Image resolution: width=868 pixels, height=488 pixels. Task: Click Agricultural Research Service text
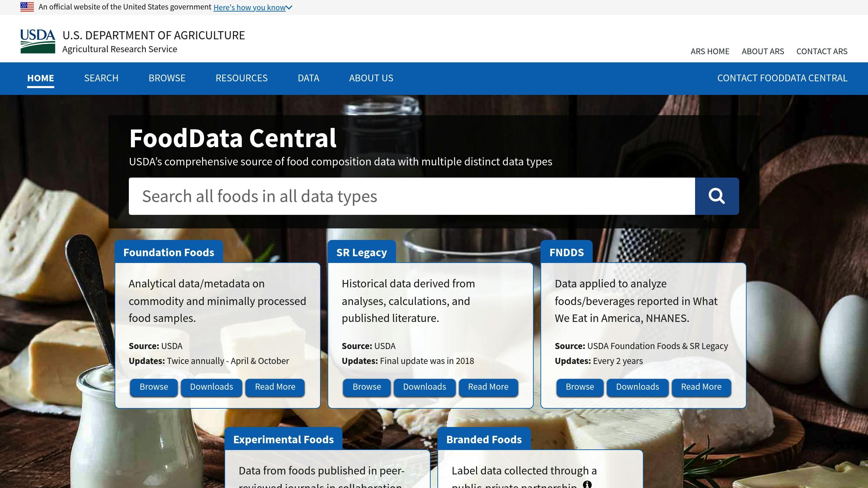point(120,49)
